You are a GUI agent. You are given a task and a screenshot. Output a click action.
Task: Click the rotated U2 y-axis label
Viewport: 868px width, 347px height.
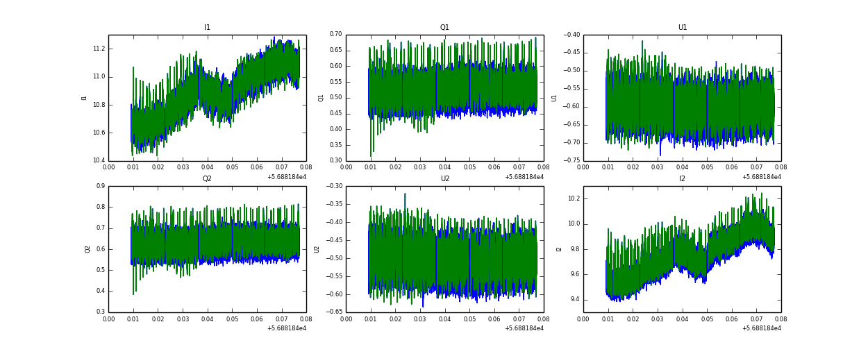(x=317, y=249)
